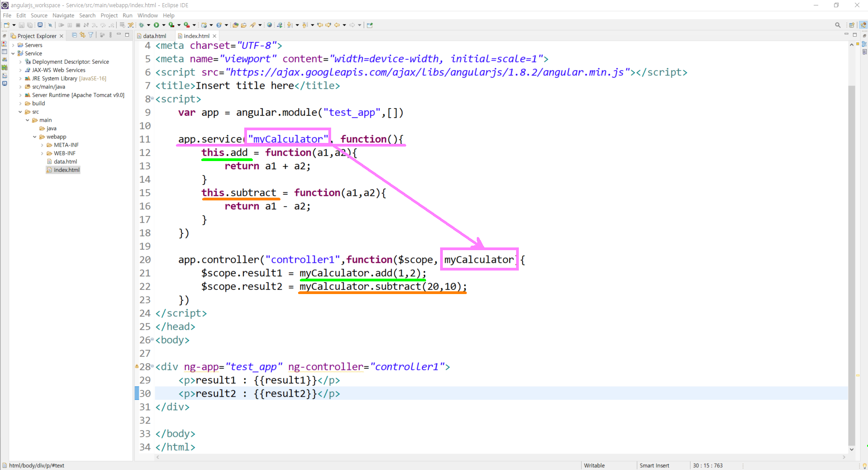
Task: Open the Terminal toolbar icon
Action: pos(40,25)
